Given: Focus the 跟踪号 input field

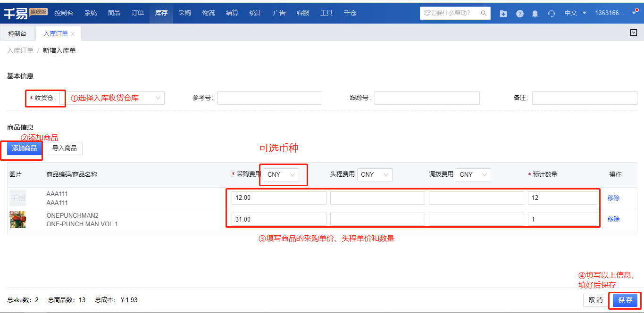Looking at the screenshot, I should pos(427,98).
